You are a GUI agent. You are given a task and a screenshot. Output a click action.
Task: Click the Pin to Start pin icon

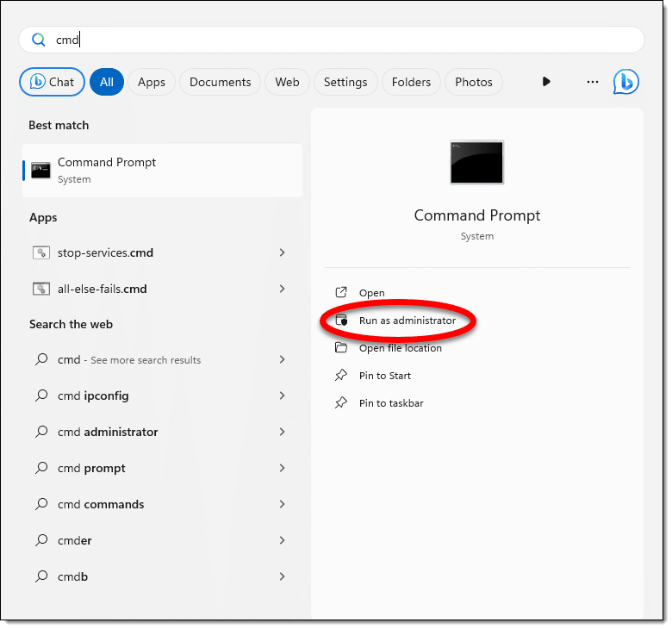[341, 376]
